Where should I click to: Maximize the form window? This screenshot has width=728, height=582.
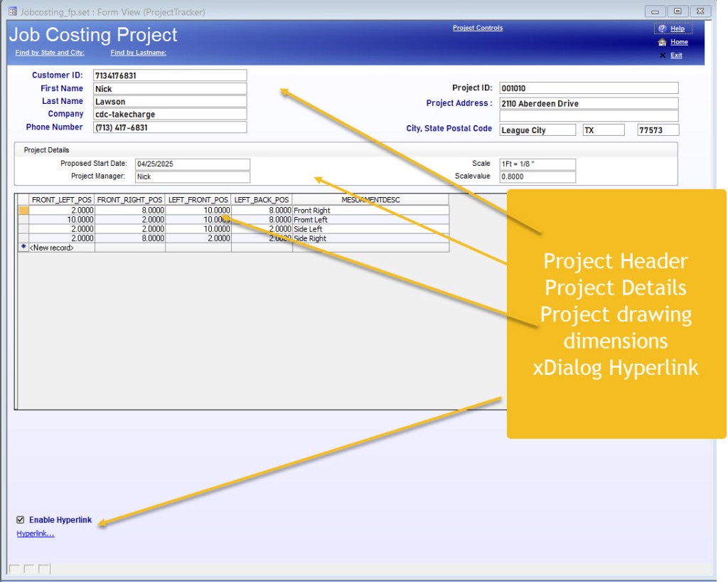click(678, 11)
